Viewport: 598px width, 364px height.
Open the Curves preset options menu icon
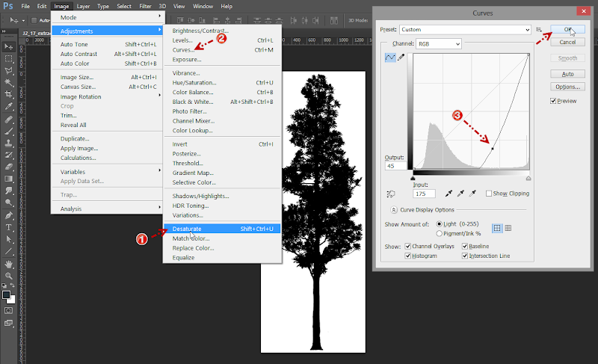tap(539, 29)
